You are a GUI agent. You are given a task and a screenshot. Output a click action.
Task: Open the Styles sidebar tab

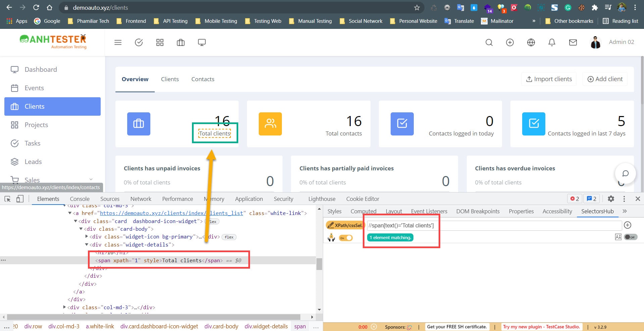(x=334, y=211)
